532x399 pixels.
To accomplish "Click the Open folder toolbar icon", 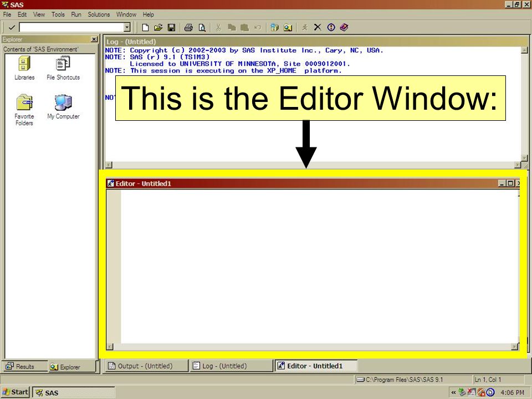I will [158, 28].
